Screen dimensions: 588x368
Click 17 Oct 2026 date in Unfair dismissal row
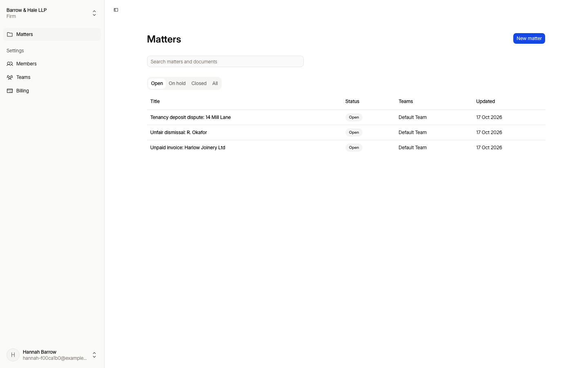[x=489, y=132]
